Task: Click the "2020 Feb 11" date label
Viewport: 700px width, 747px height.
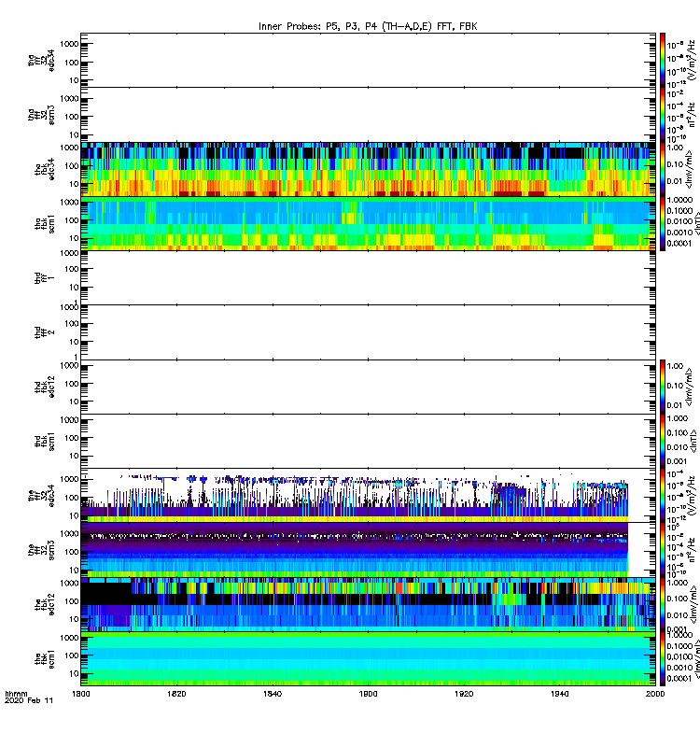Action: click(x=29, y=700)
